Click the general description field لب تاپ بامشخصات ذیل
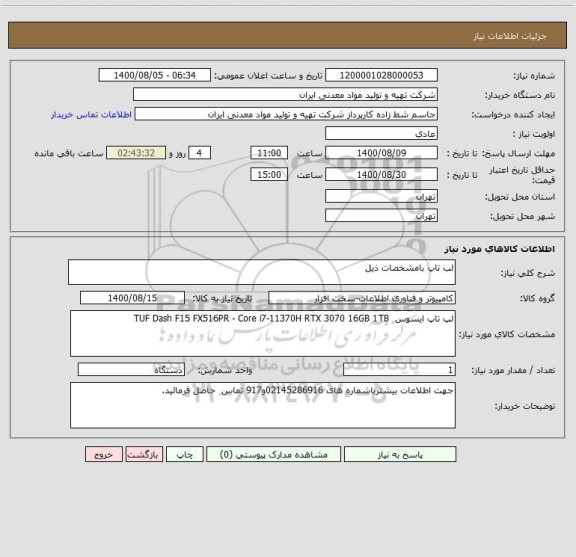The width and height of the screenshot is (576, 557). click(262, 272)
